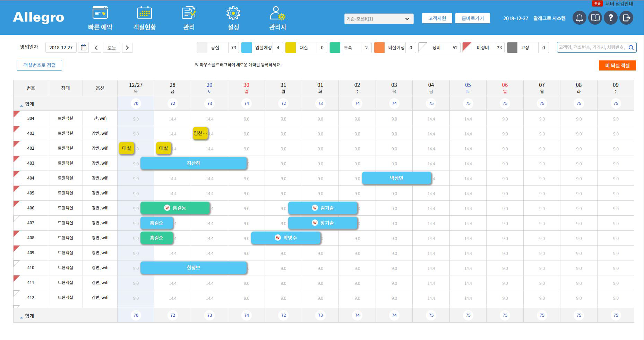Open the notification bell icon

(579, 18)
